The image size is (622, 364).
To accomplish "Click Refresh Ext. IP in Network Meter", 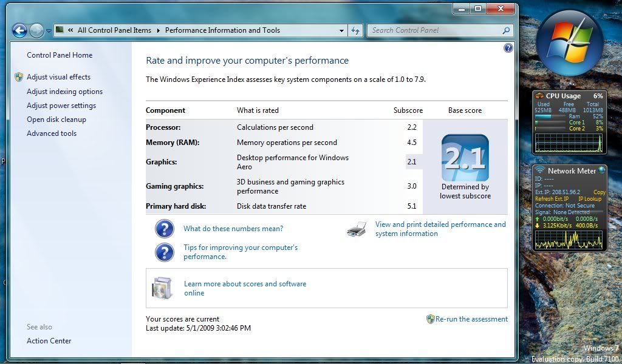I will click(x=552, y=199).
